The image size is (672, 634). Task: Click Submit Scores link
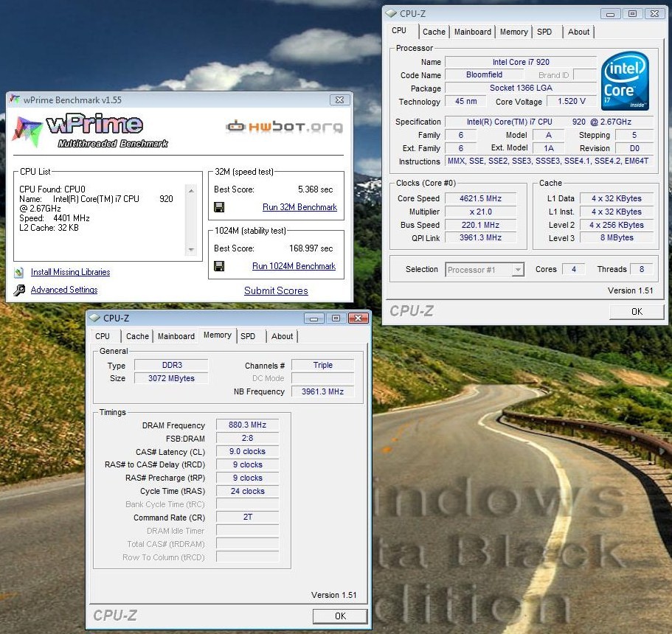tap(276, 290)
